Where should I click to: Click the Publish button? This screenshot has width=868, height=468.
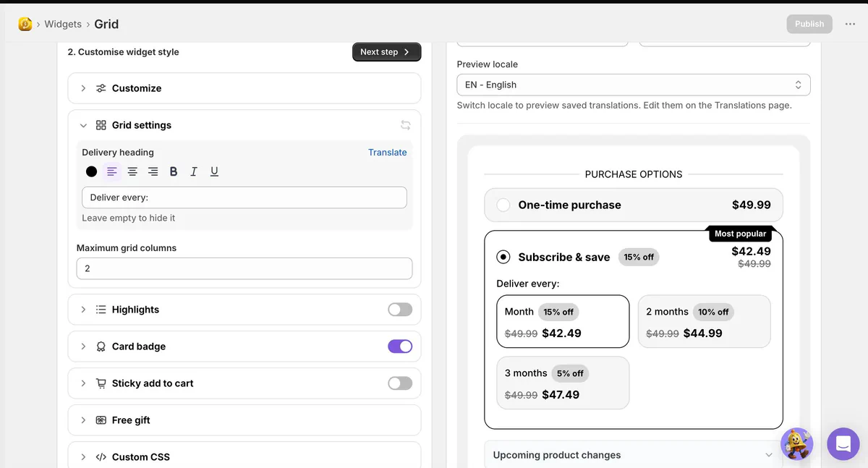pyautogui.click(x=809, y=24)
